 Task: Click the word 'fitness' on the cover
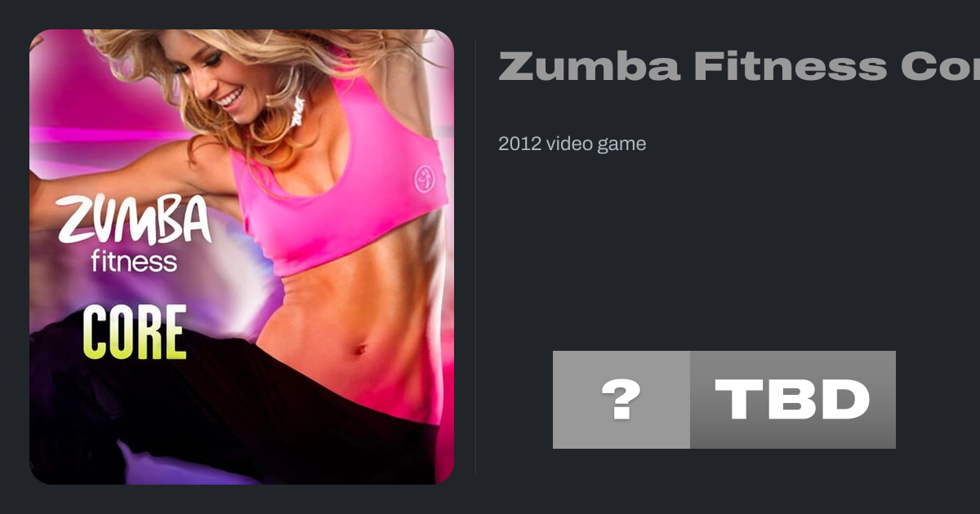134,262
